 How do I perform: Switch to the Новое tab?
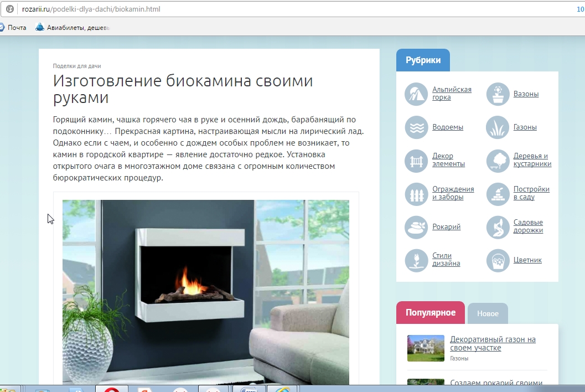coord(488,313)
